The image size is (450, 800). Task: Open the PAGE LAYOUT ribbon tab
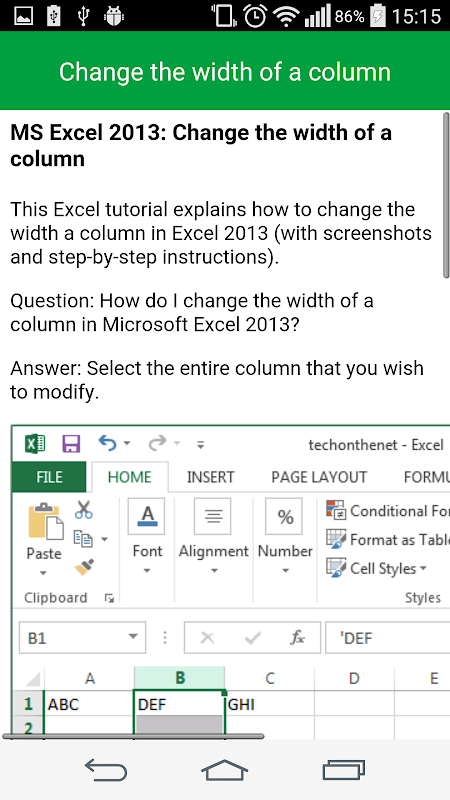[319, 477]
